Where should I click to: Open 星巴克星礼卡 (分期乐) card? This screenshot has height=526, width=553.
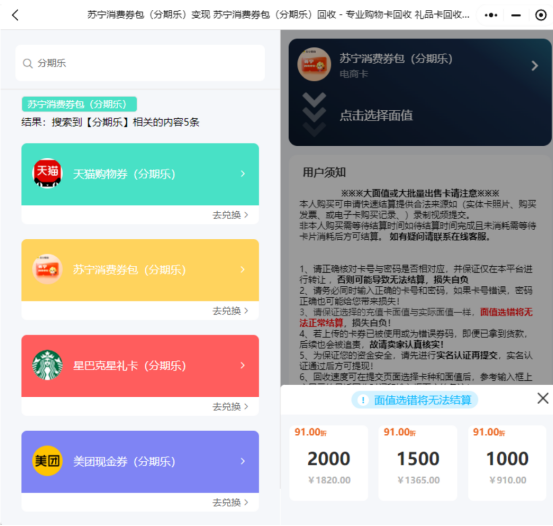[140, 366]
